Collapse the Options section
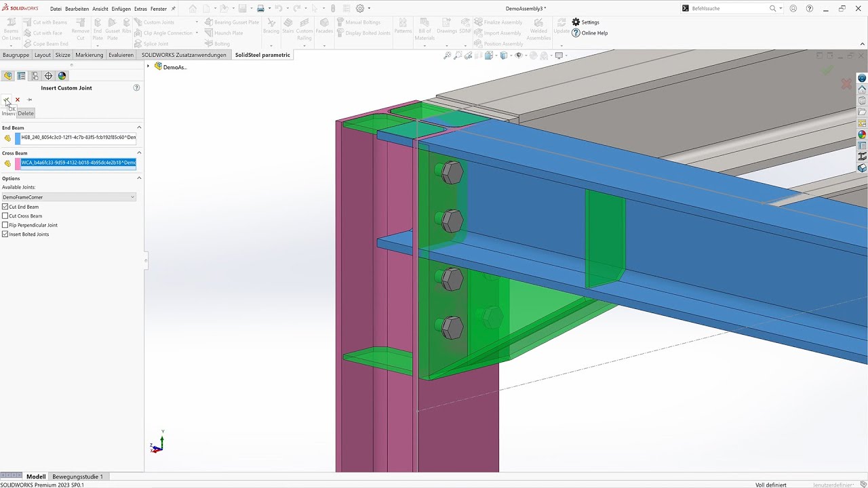This screenshot has width=868, height=488. [x=139, y=178]
